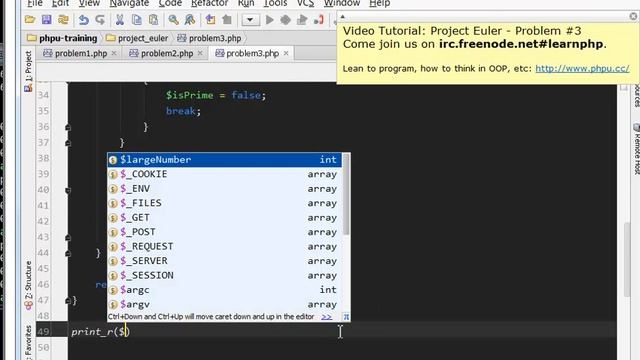Viewport: 640px width, 360px height.
Task: Open the Window menu
Action: point(342,3)
